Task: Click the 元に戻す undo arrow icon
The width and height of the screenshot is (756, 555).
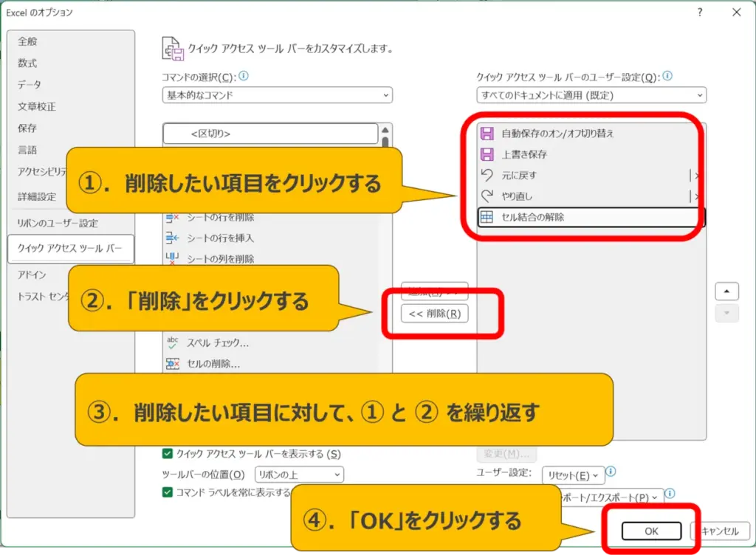Action: tap(487, 176)
